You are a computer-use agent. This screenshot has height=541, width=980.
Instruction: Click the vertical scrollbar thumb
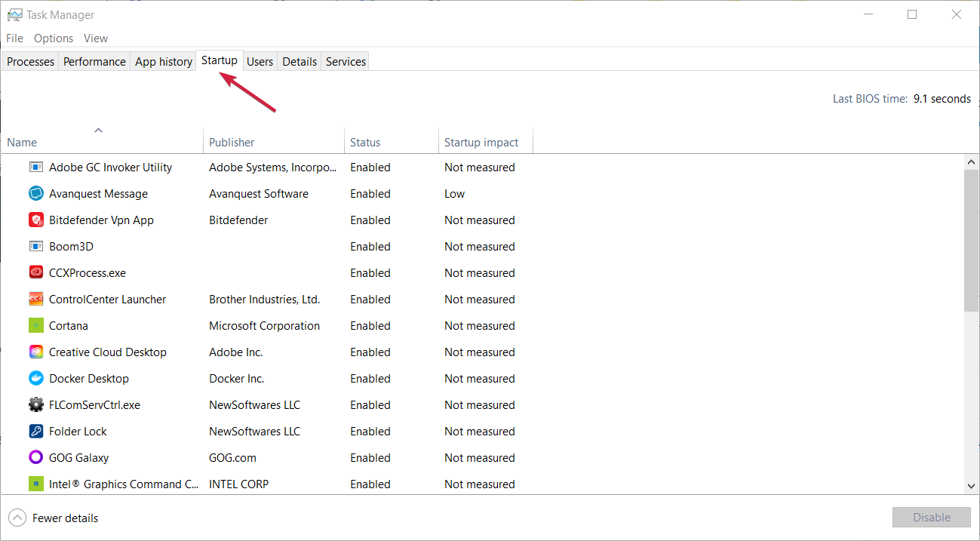pyautogui.click(x=971, y=240)
